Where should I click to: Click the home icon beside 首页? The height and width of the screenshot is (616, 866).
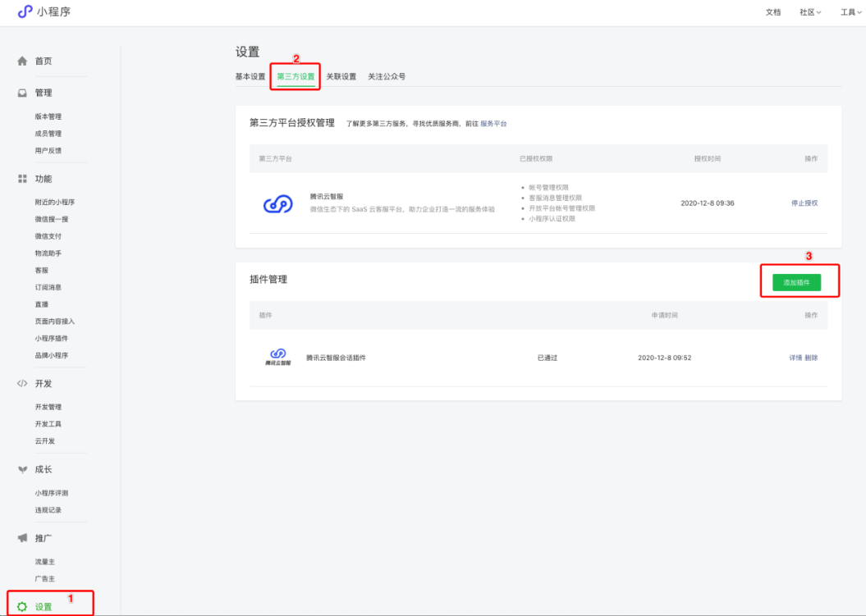pyautogui.click(x=23, y=62)
